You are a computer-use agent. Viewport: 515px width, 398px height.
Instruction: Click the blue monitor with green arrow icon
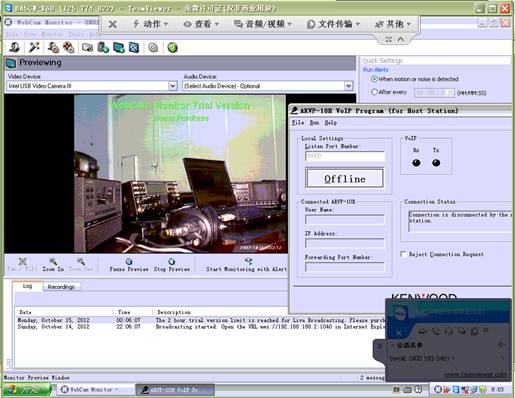tap(119, 48)
